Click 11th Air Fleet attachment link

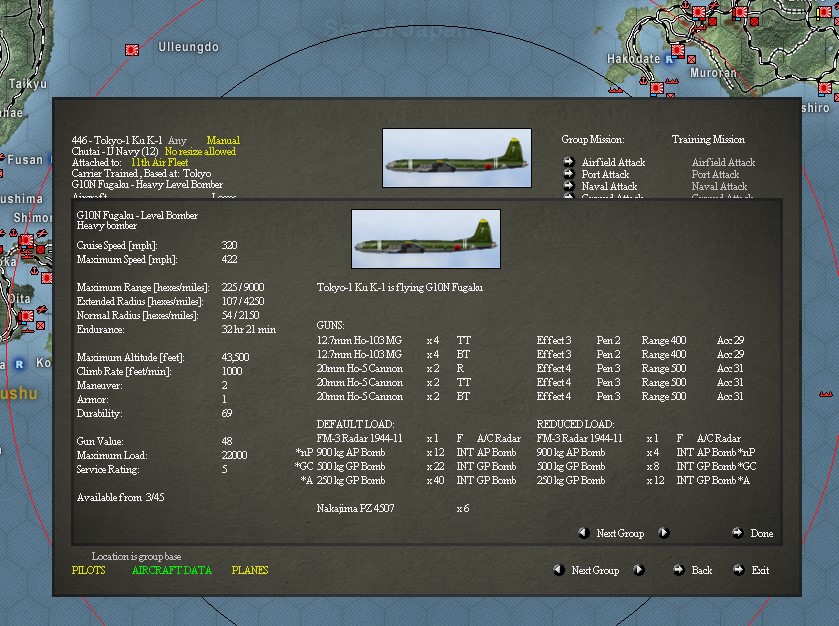159,163
